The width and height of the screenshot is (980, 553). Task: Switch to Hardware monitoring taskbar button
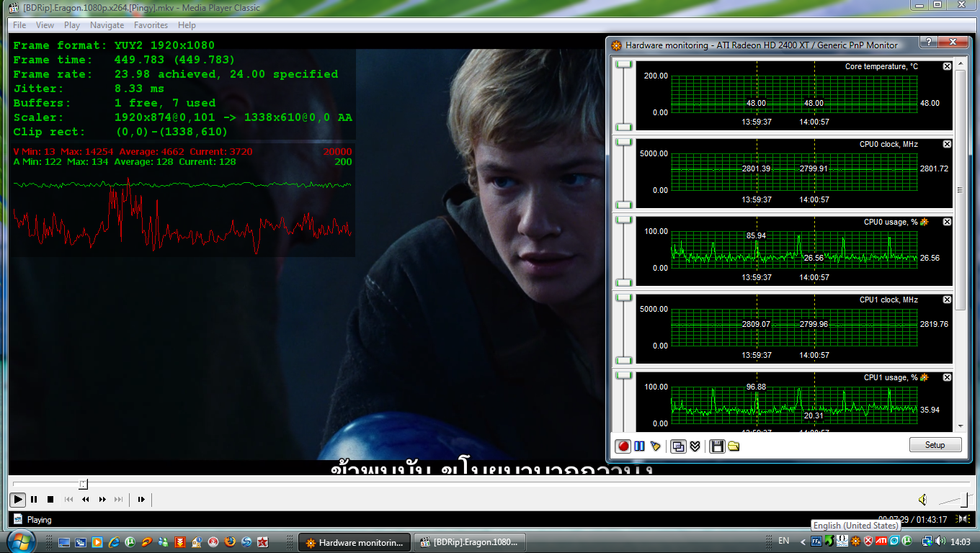pos(355,542)
